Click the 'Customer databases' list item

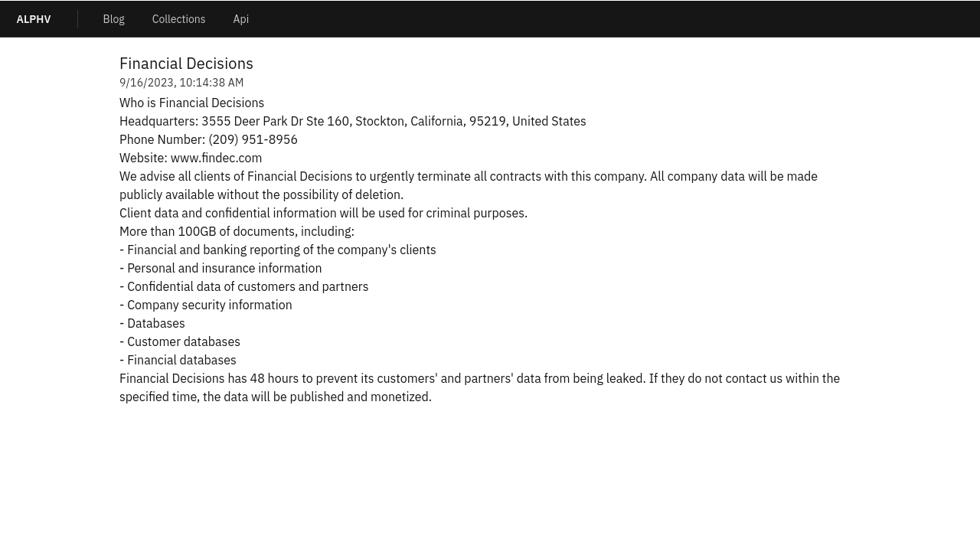point(180,341)
